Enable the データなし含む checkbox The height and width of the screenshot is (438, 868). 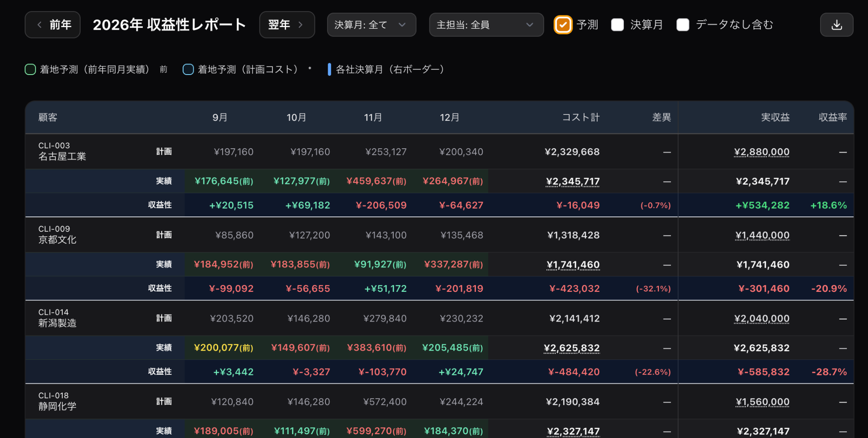(683, 25)
